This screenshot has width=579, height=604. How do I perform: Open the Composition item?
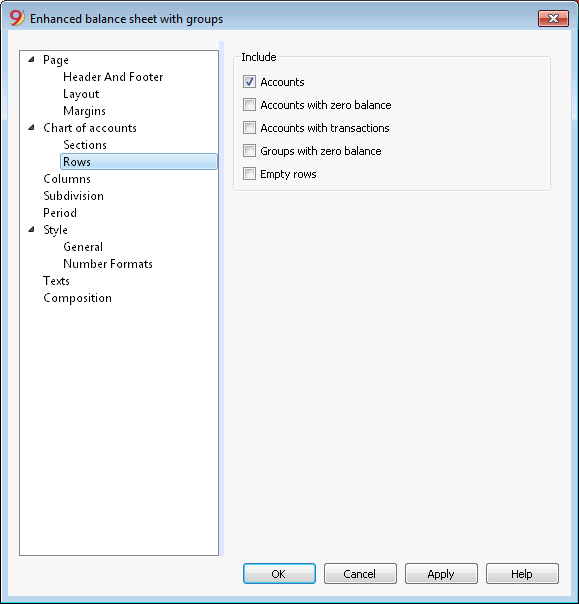point(77,298)
